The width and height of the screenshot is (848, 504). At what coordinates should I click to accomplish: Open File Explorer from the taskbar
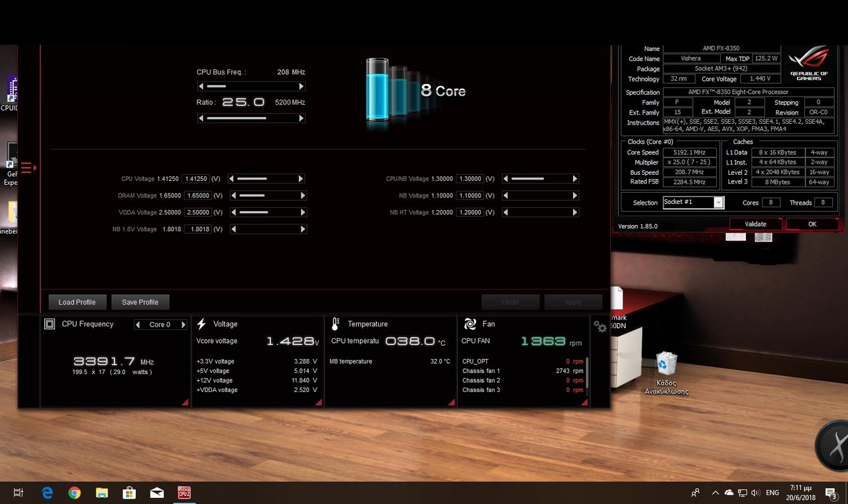tap(101, 493)
